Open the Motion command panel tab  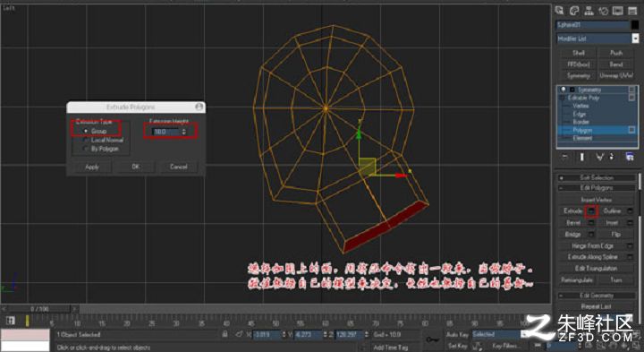(x=603, y=11)
